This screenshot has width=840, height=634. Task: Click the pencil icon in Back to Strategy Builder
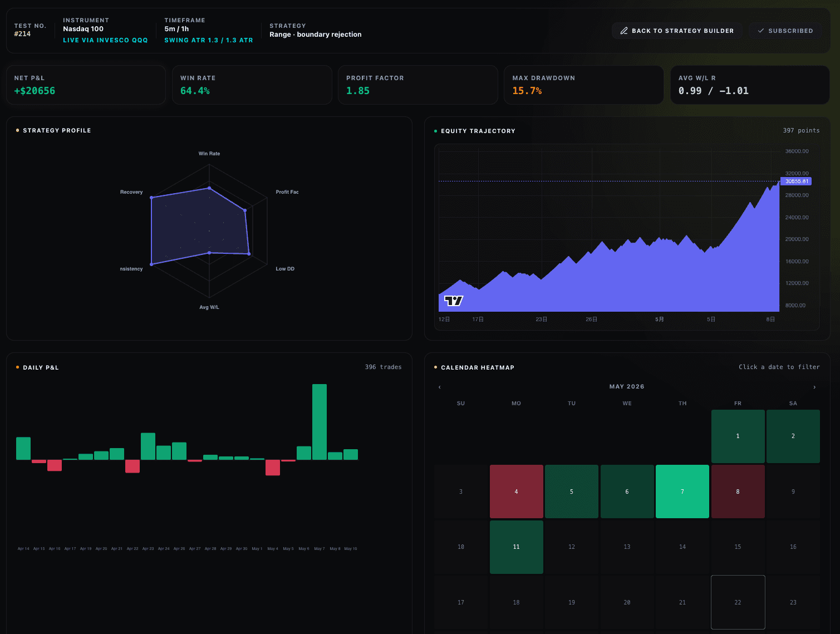[x=624, y=31]
